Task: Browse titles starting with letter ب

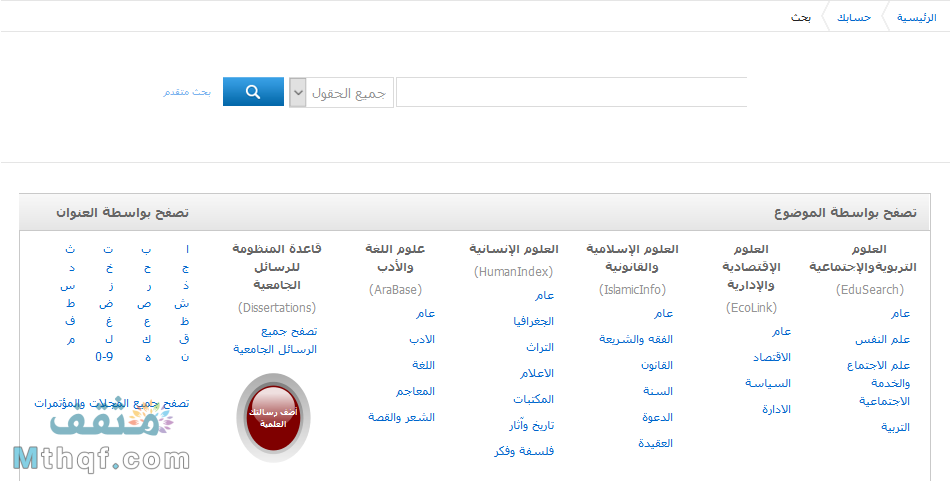Action: pyautogui.click(x=147, y=249)
